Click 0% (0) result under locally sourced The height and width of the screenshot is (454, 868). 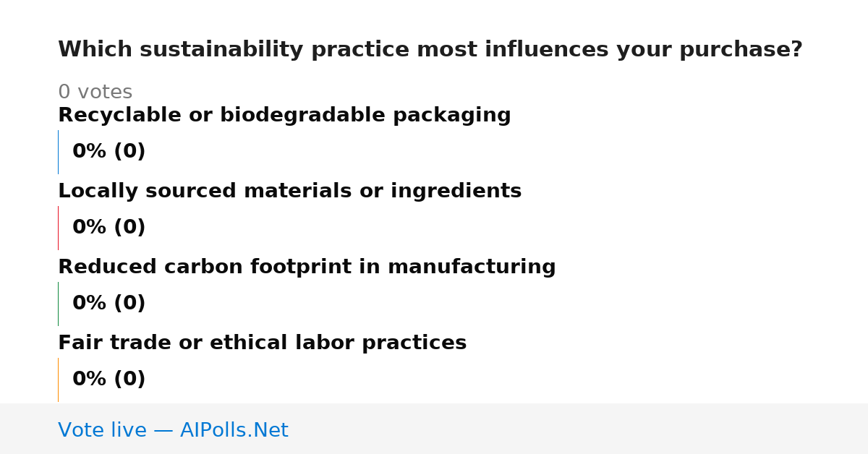tap(109, 228)
